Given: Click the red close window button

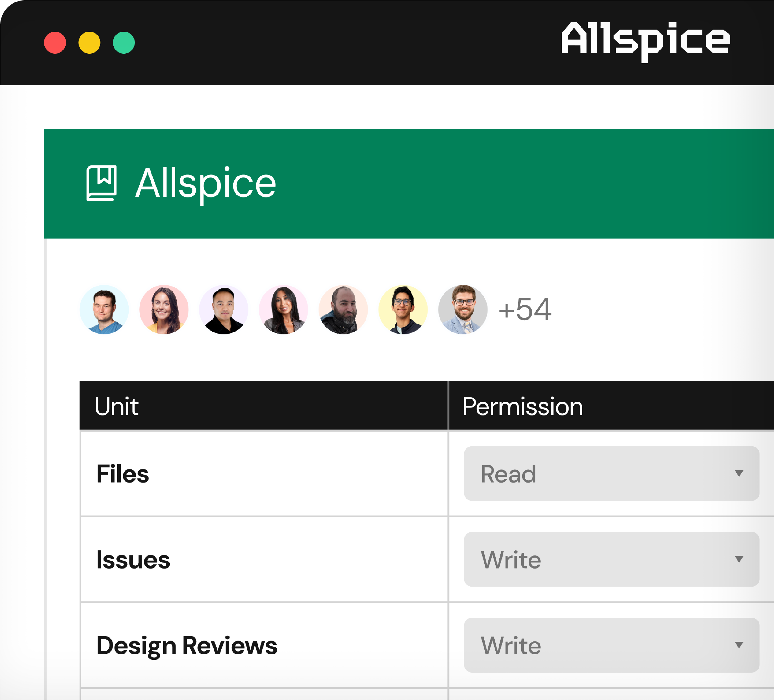Looking at the screenshot, I should 55,43.
